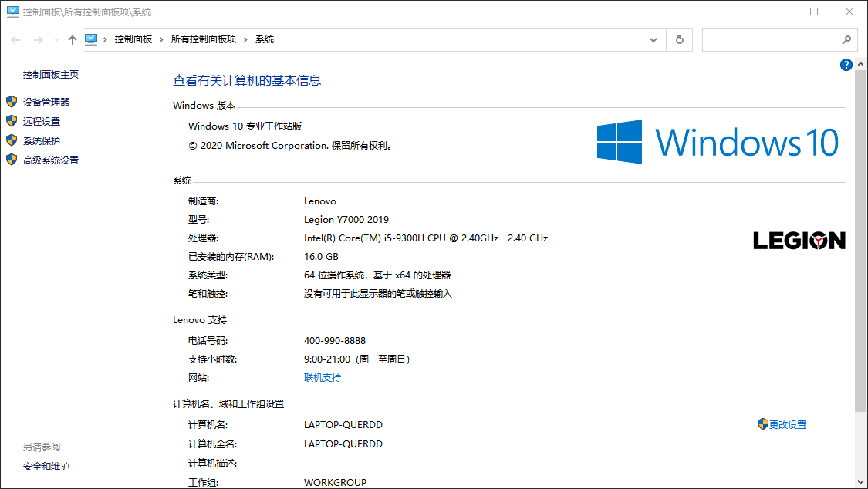The height and width of the screenshot is (489, 868).
Task: Open 设备管理器 from the left sidebar
Action: 46,102
